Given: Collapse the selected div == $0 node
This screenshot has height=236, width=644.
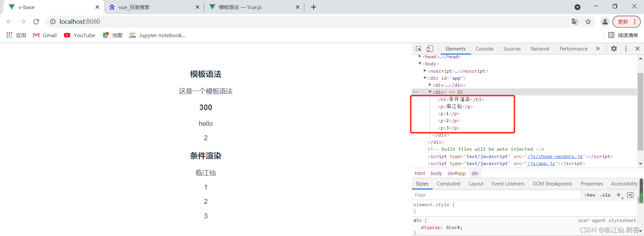Looking at the screenshot, I should point(430,92).
